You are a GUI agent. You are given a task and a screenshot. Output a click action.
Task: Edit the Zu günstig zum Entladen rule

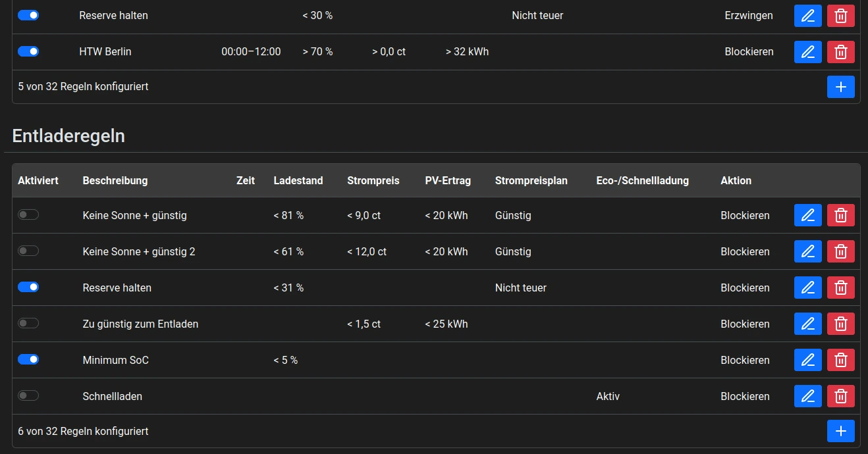coord(808,324)
